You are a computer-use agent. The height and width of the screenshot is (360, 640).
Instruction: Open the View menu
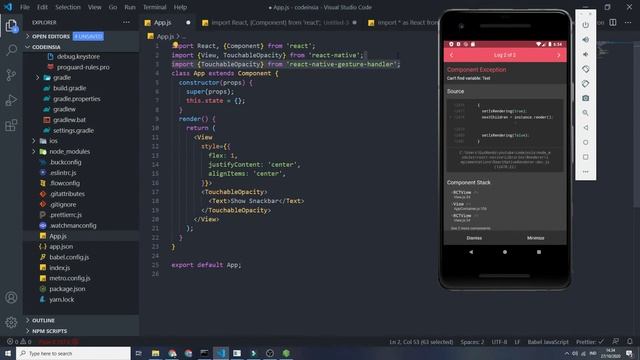pyautogui.click(x=94, y=7)
